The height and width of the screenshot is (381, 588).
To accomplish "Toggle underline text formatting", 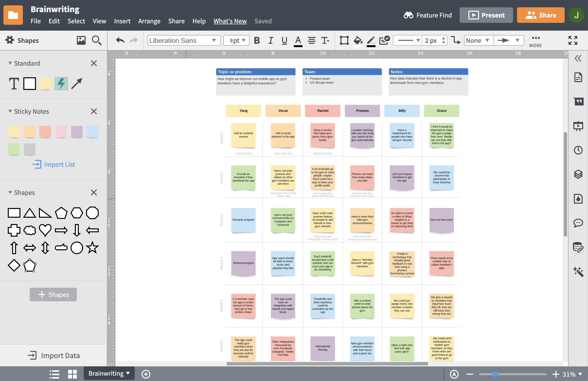I will [x=284, y=40].
